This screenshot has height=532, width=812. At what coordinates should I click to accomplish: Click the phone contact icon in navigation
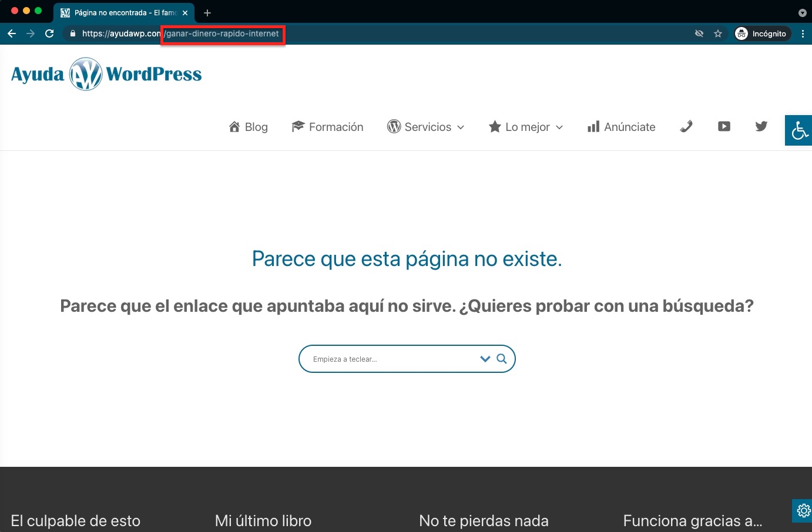point(686,126)
